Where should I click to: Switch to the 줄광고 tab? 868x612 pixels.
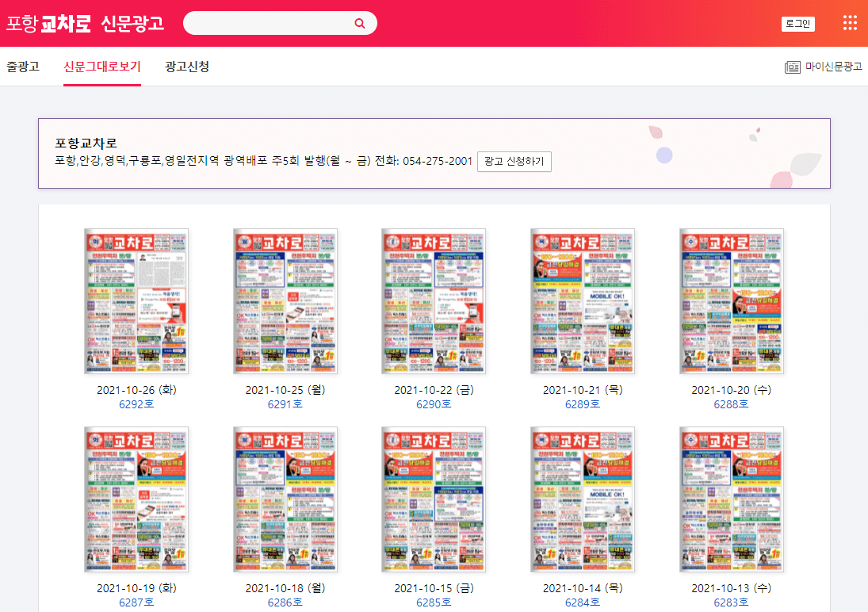24,67
